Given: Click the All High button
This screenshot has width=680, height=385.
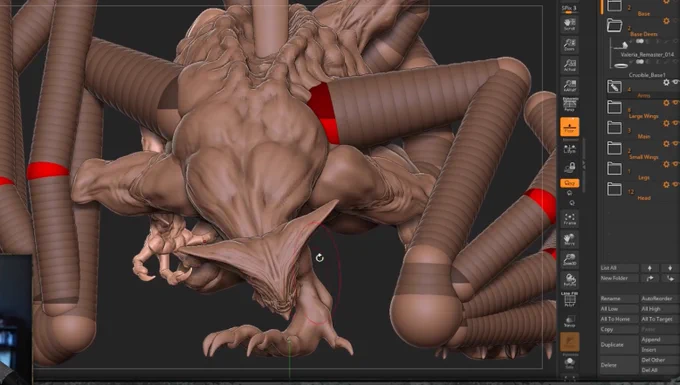Looking at the screenshot, I should click(660, 309).
